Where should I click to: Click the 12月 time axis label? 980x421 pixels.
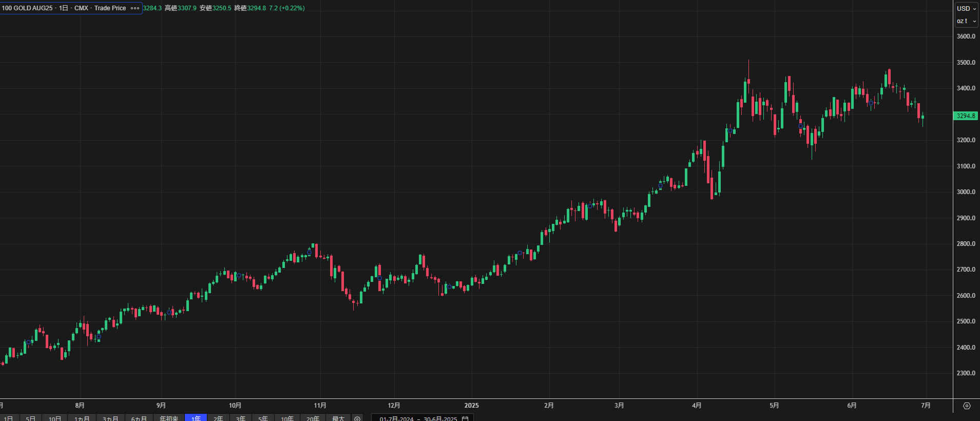(x=394, y=406)
